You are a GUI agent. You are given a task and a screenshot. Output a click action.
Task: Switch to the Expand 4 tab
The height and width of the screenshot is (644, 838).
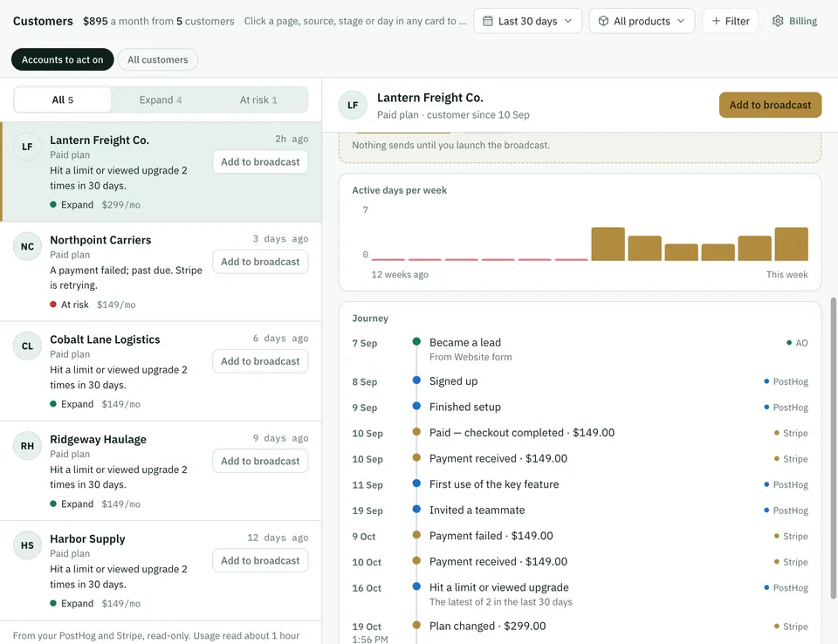point(161,100)
